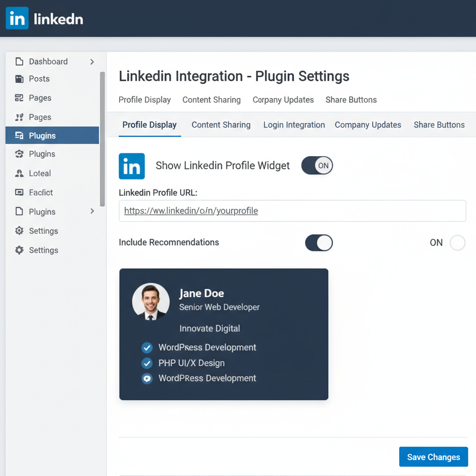Screen dimensions: 476x476
Task: Click the LinkedIn logo in header
Action: (17, 18)
